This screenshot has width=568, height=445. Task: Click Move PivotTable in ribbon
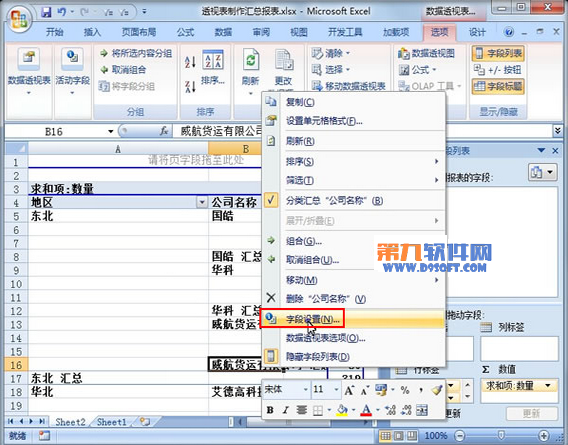(x=348, y=86)
